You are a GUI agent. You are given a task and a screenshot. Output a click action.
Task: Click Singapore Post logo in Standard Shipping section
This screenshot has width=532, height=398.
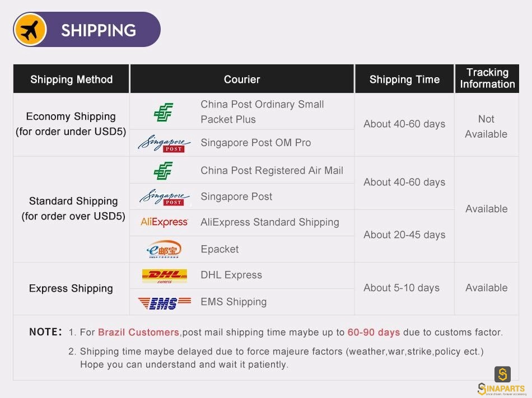pyautogui.click(x=165, y=197)
